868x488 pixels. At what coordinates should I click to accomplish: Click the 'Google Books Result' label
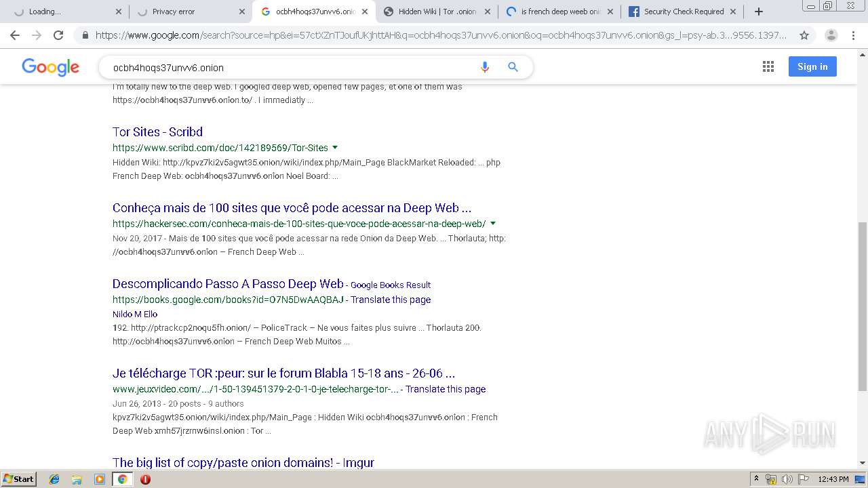click(x=391, y=285)
